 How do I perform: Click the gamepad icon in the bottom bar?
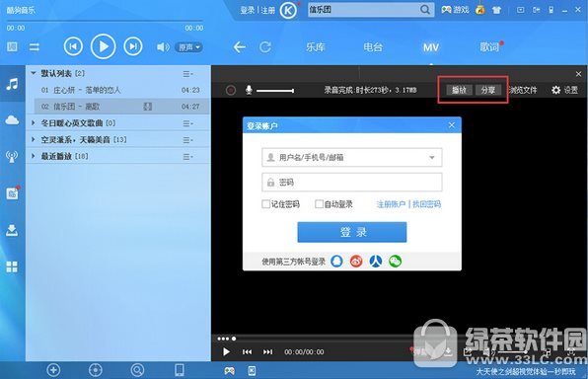tap(230, 371)
